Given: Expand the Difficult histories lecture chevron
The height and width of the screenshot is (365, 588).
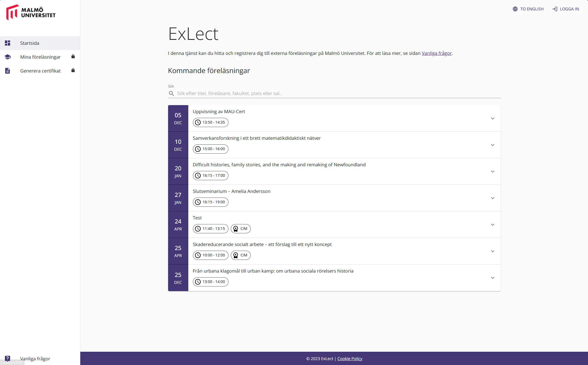Looking at the screenshot, I should tap(493, 172).
